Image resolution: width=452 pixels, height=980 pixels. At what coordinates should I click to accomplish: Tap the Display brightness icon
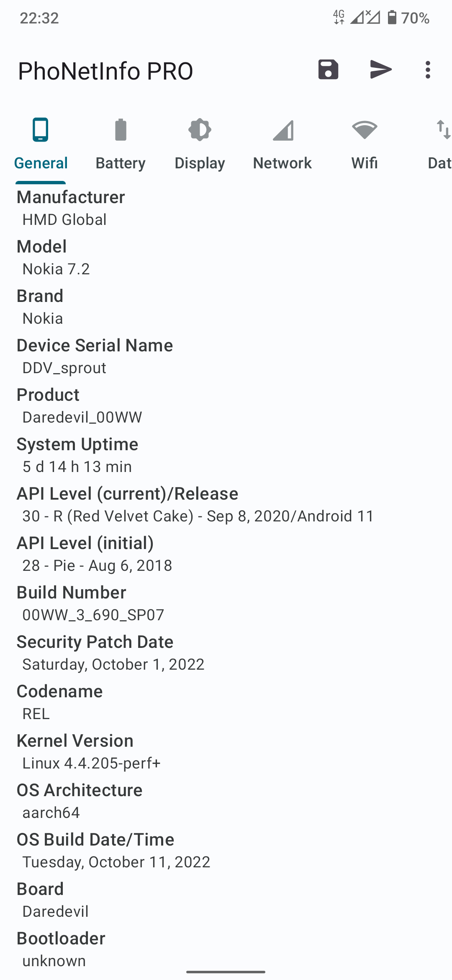[x=200, y=130]
